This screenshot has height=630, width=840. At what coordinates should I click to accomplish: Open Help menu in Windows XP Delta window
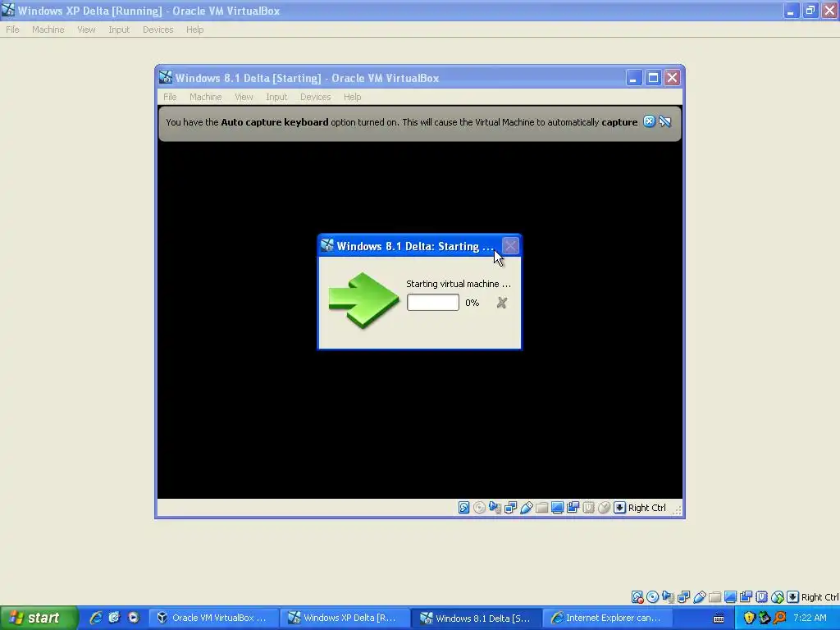tap(194, 30)
